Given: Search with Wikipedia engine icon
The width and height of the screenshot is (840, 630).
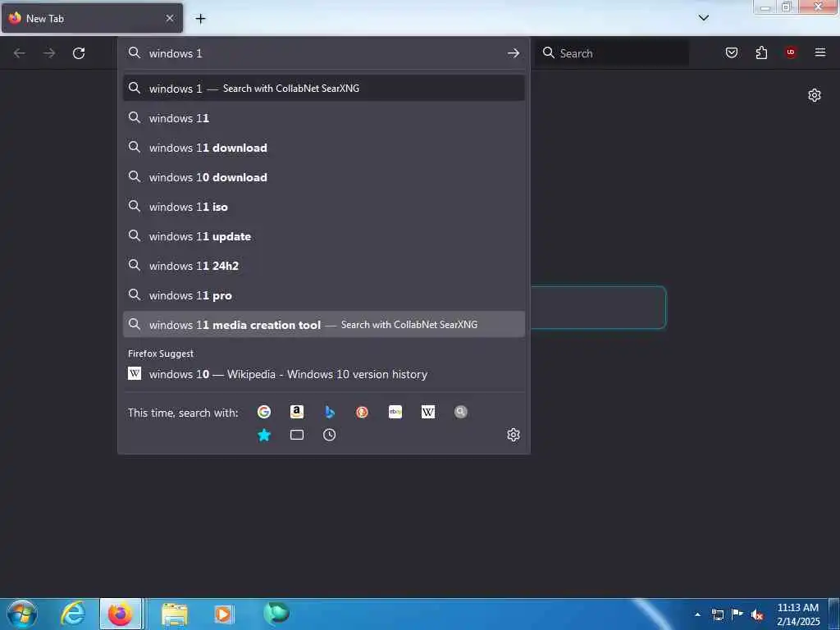Looking at the screenshot, I should click(x=428, y=412).
